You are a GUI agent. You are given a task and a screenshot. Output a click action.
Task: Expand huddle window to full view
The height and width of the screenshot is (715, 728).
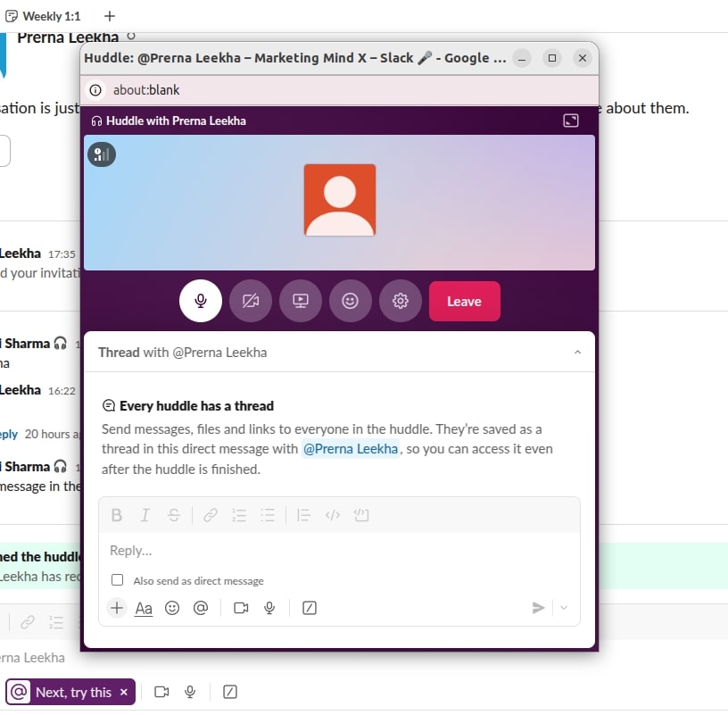point(571,121)
